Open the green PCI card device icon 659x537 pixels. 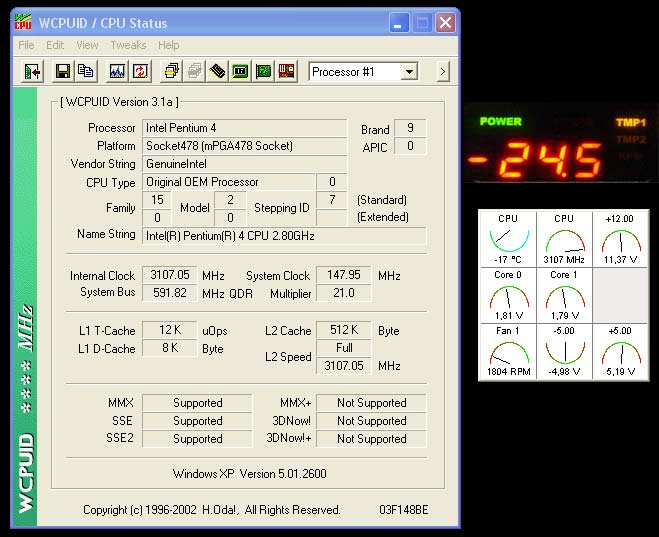263,72
